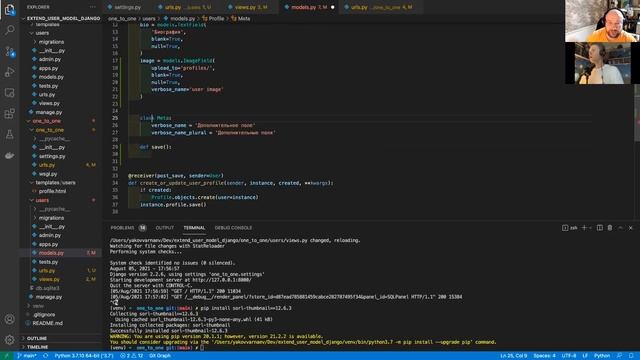
Task: Maximize the panel with chevron-up icon
Action: pyautogui.click(x=620, y=228)
